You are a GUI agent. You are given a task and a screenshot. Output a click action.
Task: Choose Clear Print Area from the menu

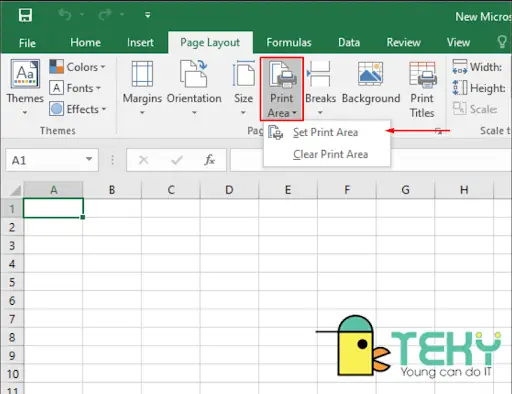[327, 154]
